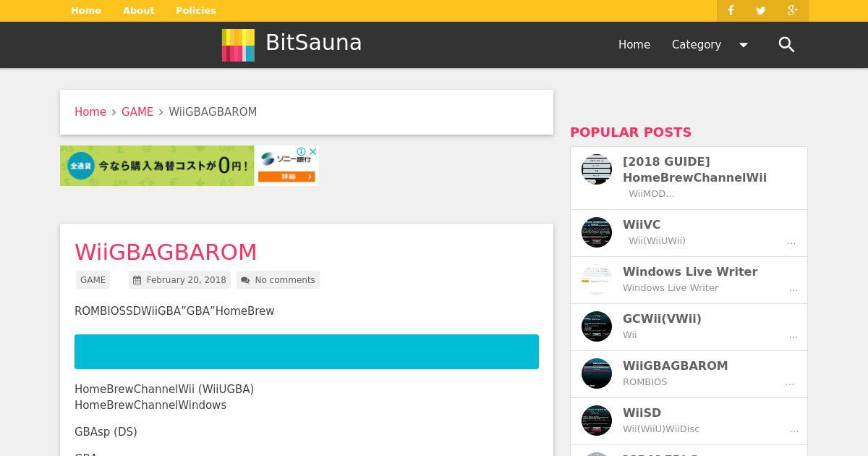The image size is (868, 456).
Task: Click "ROMBIOS" excerpt in popular posts
Action: 645,382
